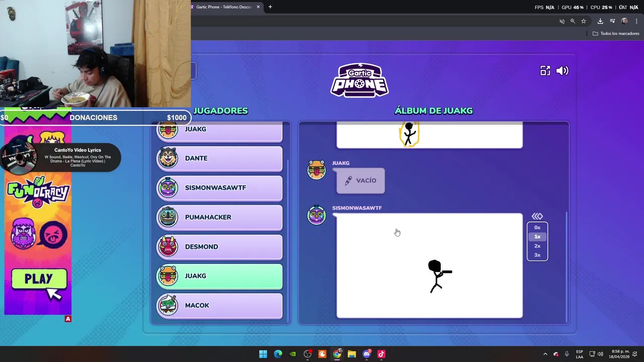Open Chrome's three-dot menu
The width and height of the screenshot is (644, 362).
tap(636, 21)
